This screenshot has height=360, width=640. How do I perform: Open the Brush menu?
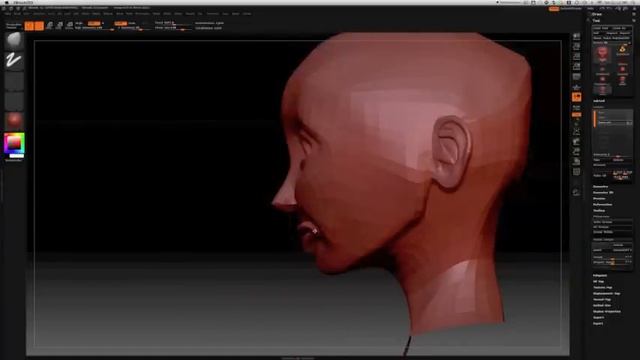17,14
